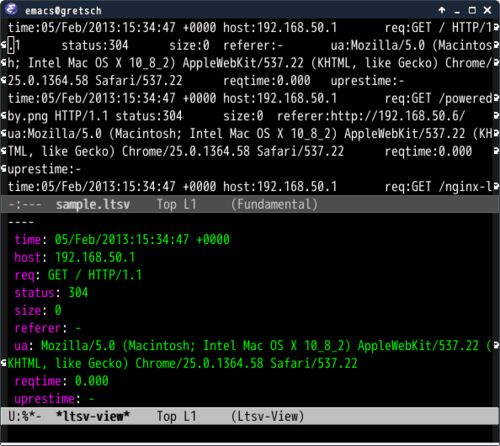This screenshot has height=446, width=500.
Task: Click the *ltsv-view* buffer name in mode line
Action: (93, 416)
